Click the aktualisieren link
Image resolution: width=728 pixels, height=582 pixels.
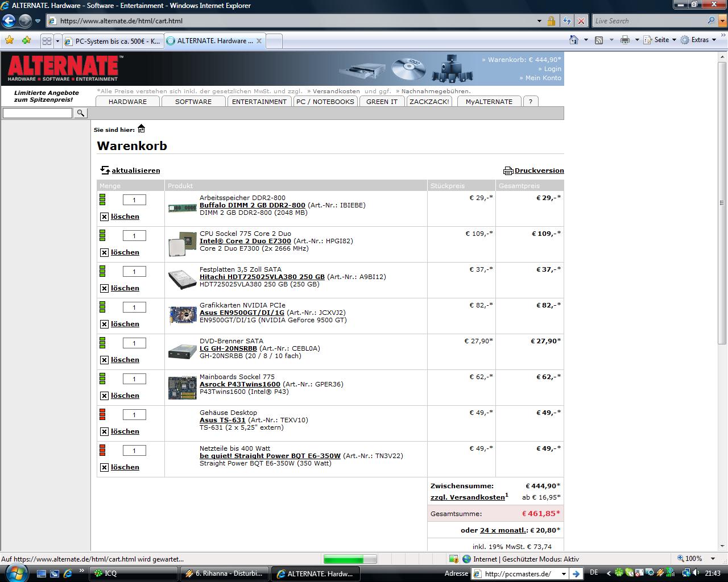point(130,171)
